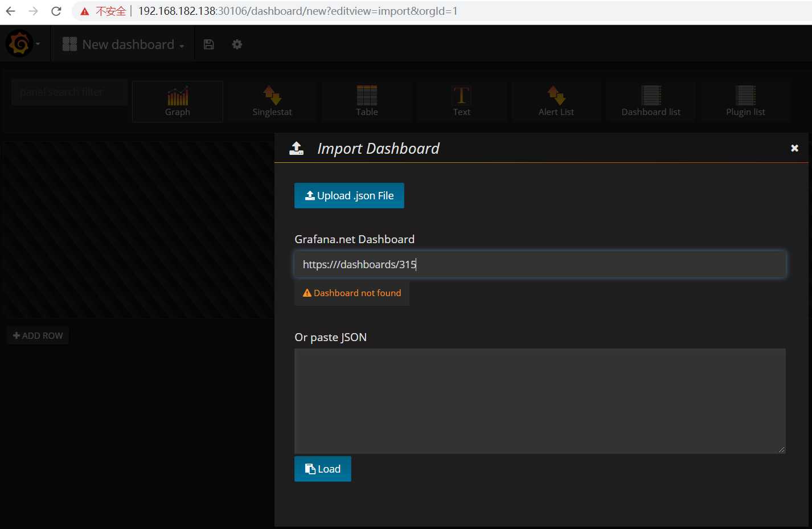Add a Plugin list panel
The width and height of the screenshot is (812, 529).
coord(745,101)
